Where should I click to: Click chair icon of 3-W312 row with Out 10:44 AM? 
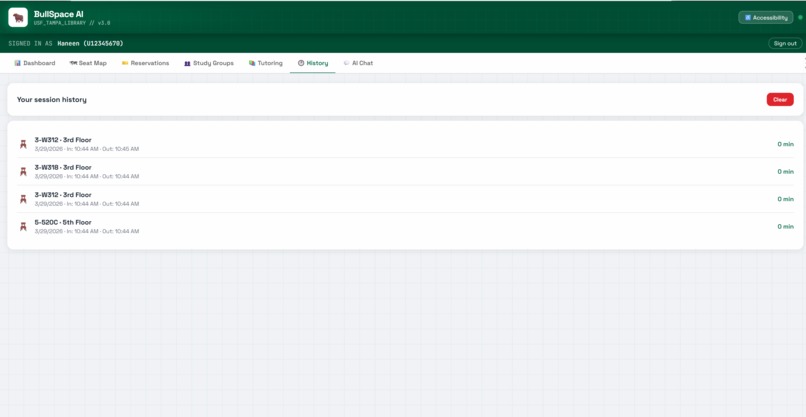pyautogui.click(x=23, y=199)
